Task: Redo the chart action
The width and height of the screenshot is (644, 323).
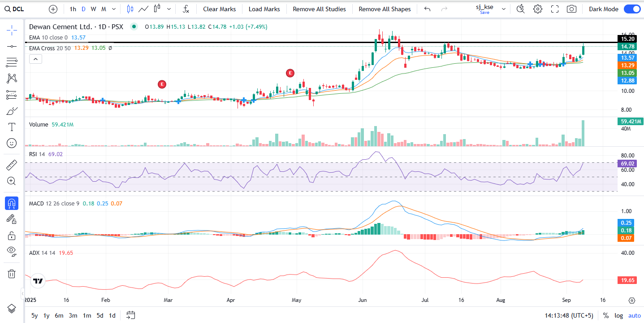Action: pos(444,9)
